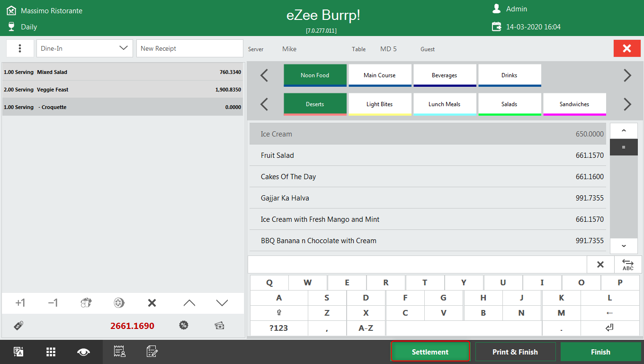The width and height of the screenshot is (644, 364).
Task: Toggle the ABC keyboard swap icon
Action: click(628, 264)
